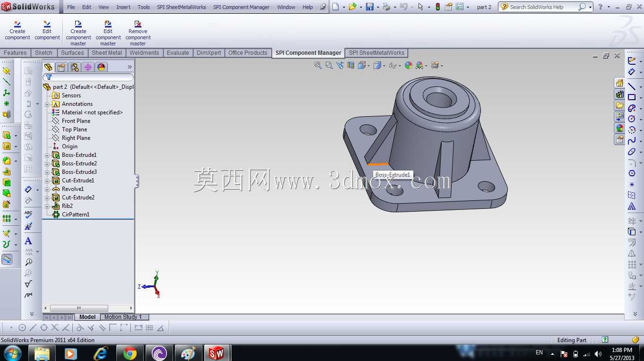Open File Explorer tab in task pane

[x=619, y=105]
